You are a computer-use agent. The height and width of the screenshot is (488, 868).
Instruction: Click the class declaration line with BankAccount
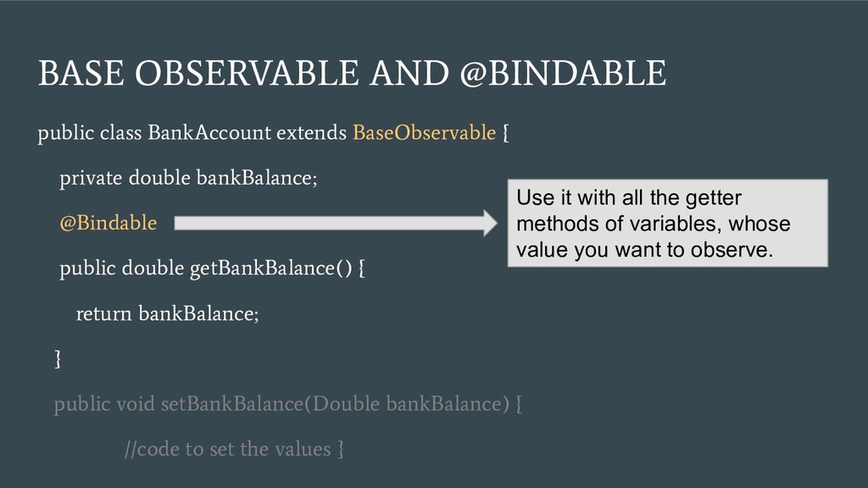(273, 133)
